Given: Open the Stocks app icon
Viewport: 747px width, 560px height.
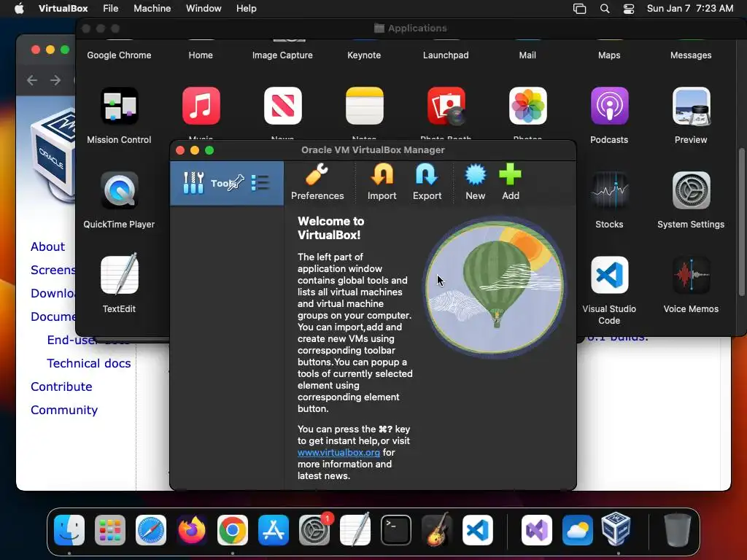Looking at the screenshot, I should click(609, 190).
